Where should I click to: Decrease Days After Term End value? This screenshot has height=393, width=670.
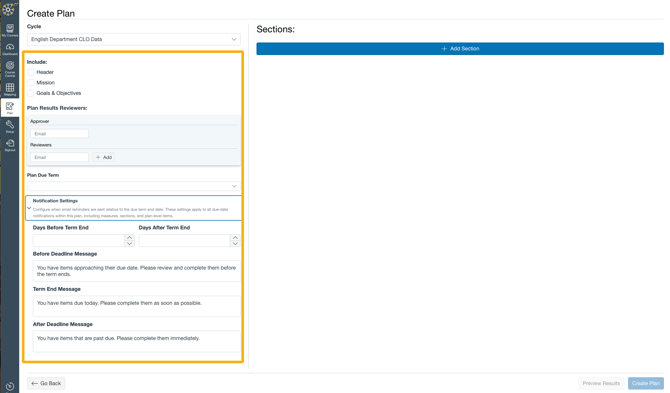pos(235,243)
